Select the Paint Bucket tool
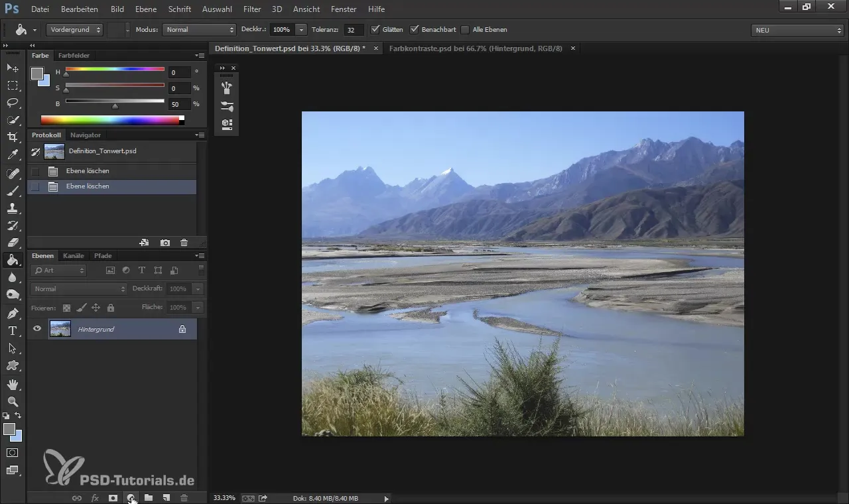This screenshot has height=504, width=849. (x=13, y=260)
